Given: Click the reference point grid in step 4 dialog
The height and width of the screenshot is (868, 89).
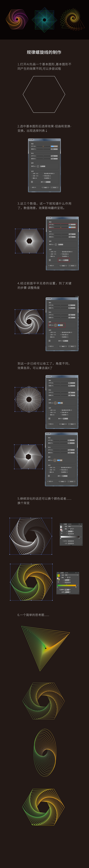Looking at the screenshot, I should [50, 341].
